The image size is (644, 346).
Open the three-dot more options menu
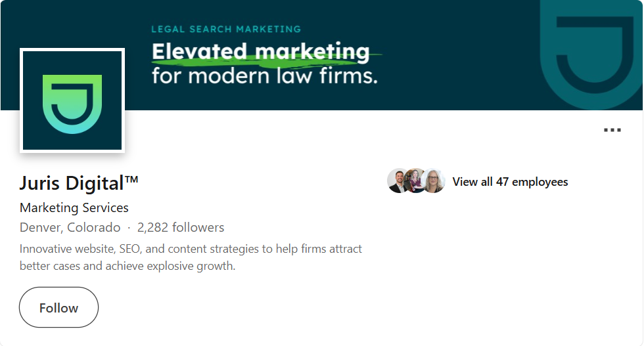coord(612,130)
